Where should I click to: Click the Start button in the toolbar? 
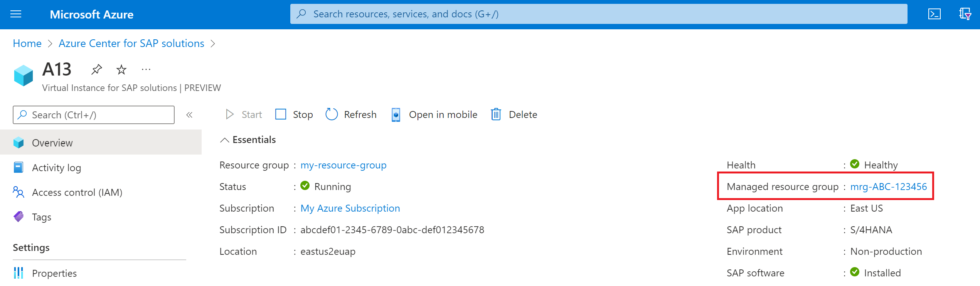click(244, 114)
